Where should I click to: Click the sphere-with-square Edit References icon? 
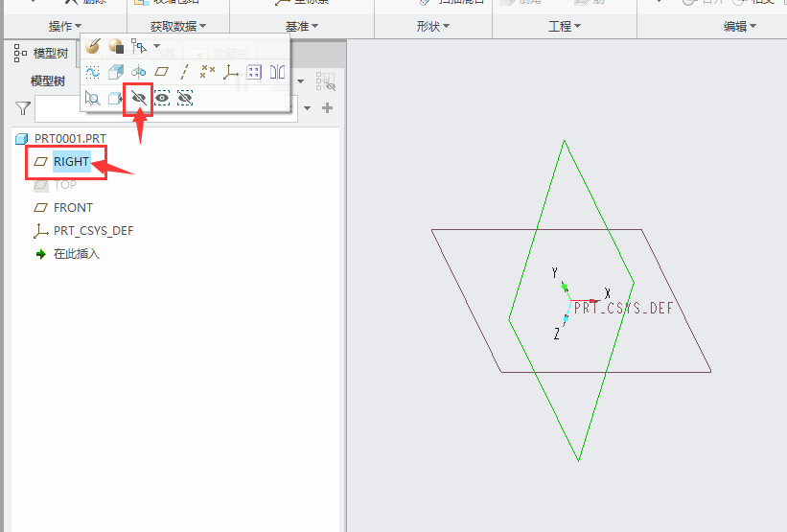116,46
